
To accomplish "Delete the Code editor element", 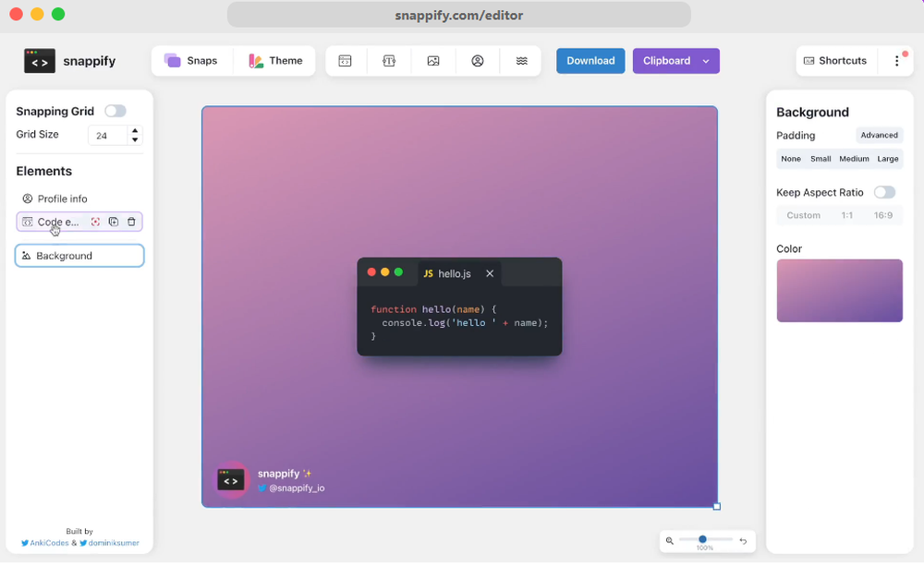I will (x=131, y=222).
